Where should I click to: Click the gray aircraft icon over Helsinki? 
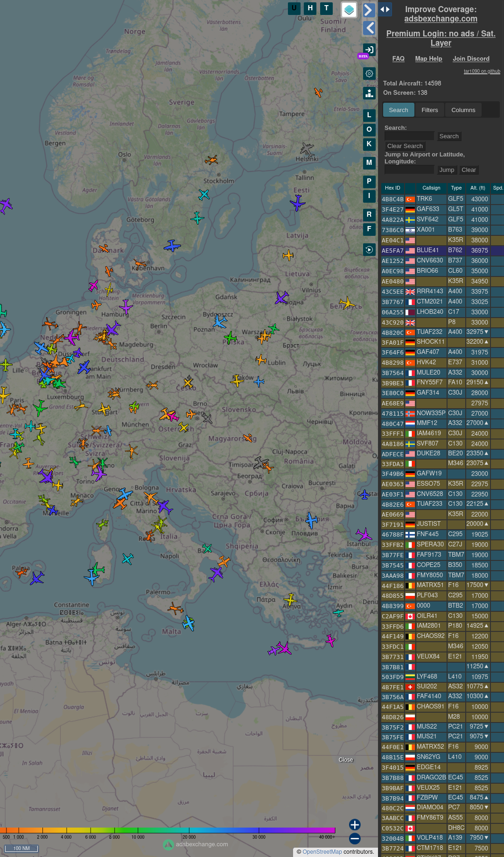[x=307, y=150]
